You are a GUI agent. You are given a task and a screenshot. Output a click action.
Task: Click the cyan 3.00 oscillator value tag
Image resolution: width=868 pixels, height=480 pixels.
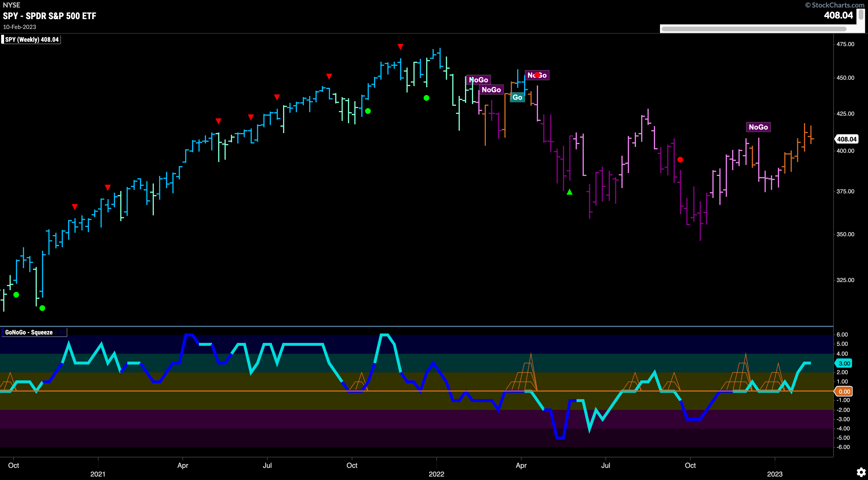(x=844, y=363)
